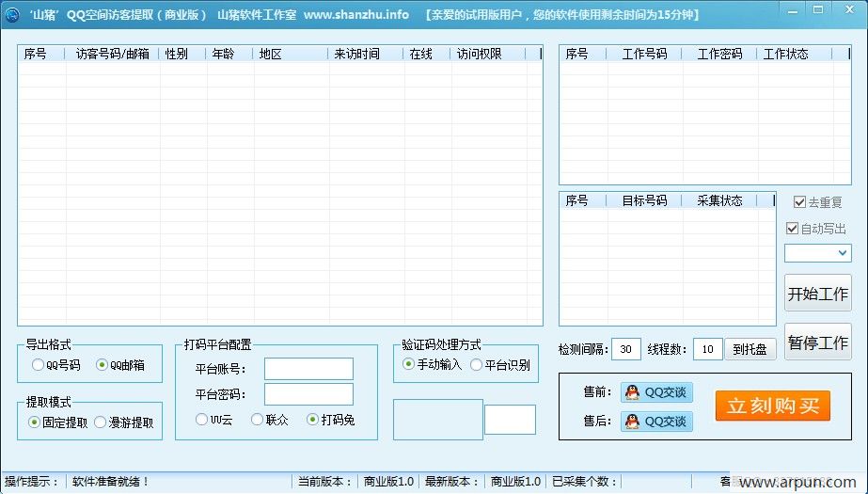Image resolution: width=868 pixels, height=494 pixels.
Task: Click 工作状态 column header
Action: (x=796, y=54)
